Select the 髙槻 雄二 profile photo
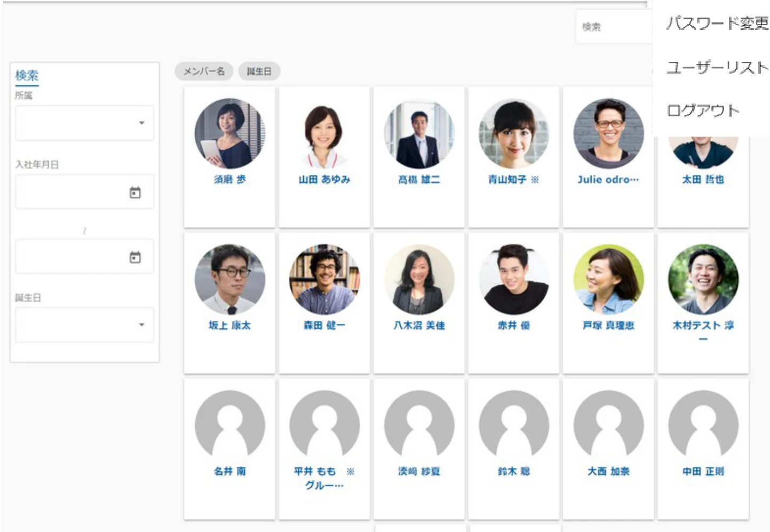Image resolution: width=770 pixels, height=532 pixels. (419, 133)
